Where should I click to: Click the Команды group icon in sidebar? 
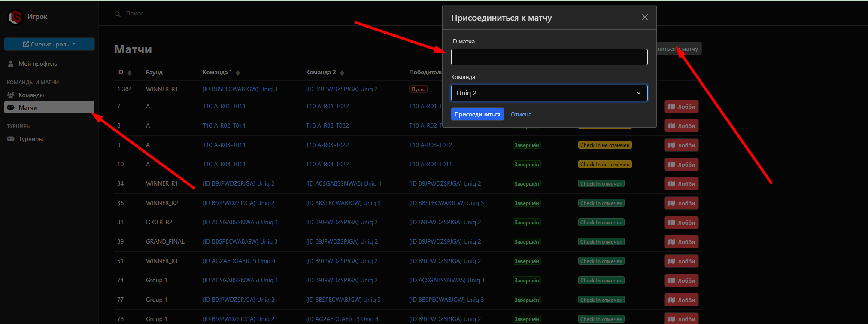[x=11, y=95]
